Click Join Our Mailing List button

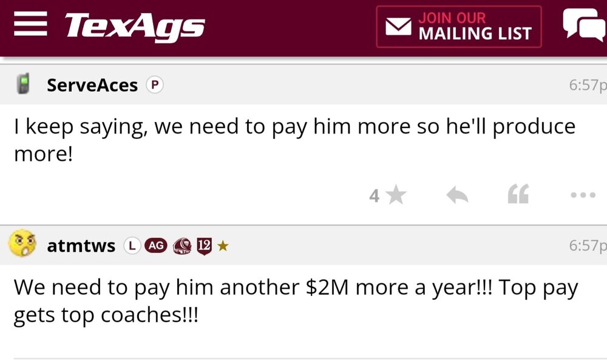point(458,27)
